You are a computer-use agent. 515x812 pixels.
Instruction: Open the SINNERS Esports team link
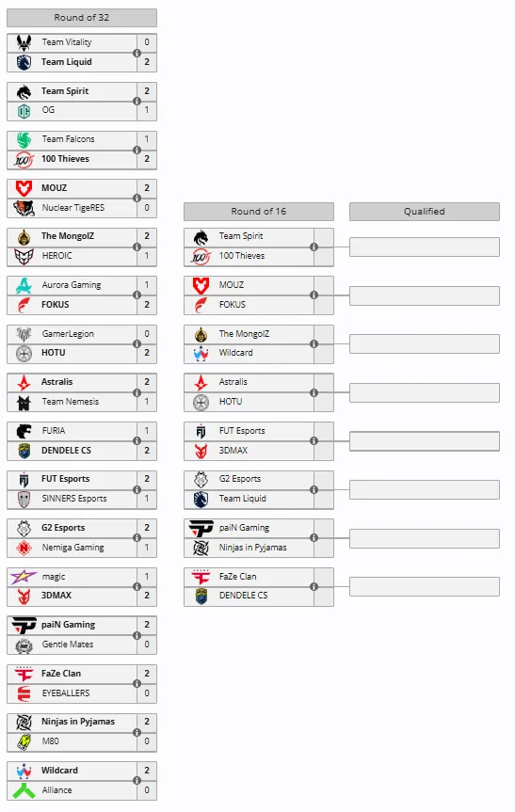tap(74, 499)
